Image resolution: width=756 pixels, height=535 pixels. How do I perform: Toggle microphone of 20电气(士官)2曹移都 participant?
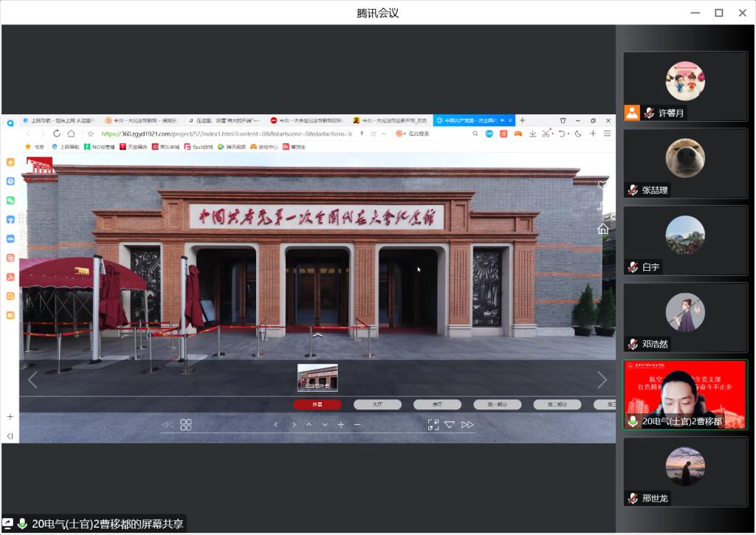point(633,421)
